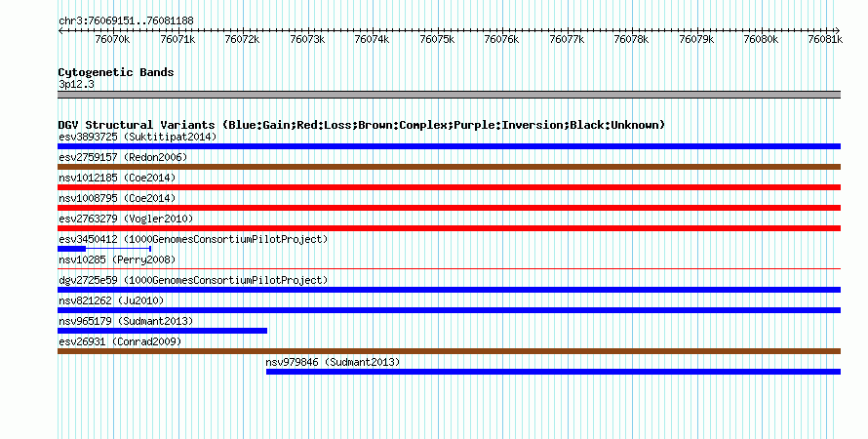Image resolution: width=868 pixels, height=439 pixels.
Task: Click the thin red nsv10285 line
Action: [449, 269]
